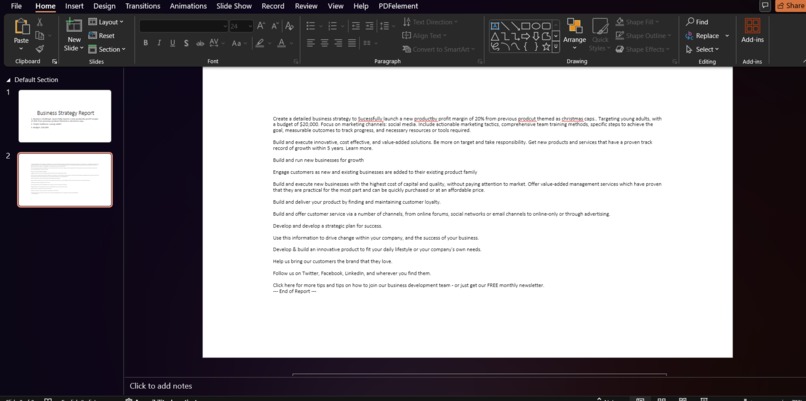Image resolution: width=806 pixels, height=401 pixels.
Task: Pick text highlight color
Action: [260, 43]
